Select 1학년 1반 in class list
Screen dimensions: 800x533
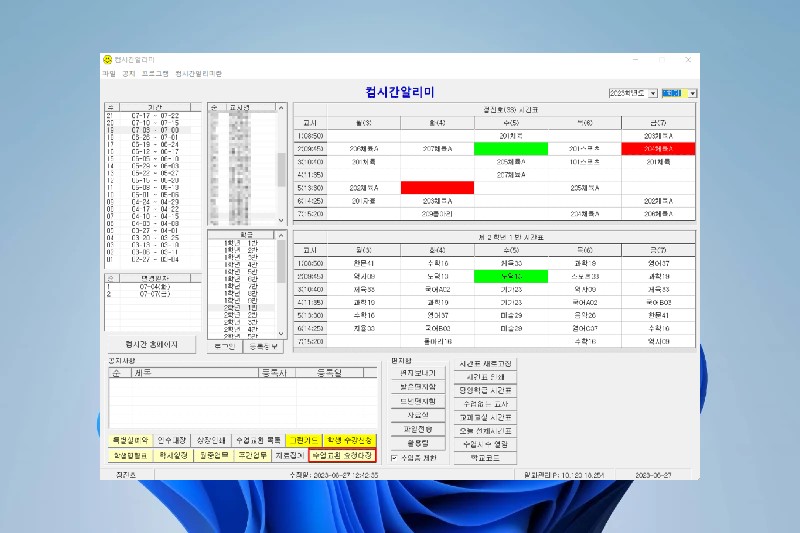coord(242,243)
